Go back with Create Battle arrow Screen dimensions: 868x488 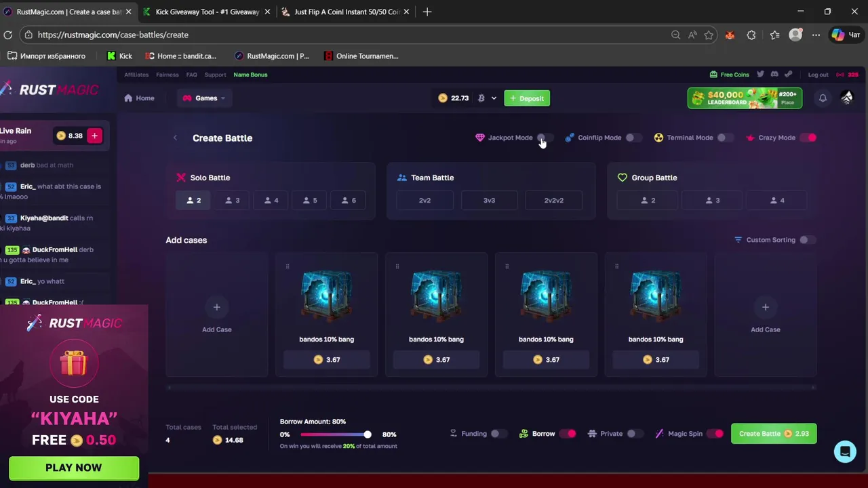(175, 138)
